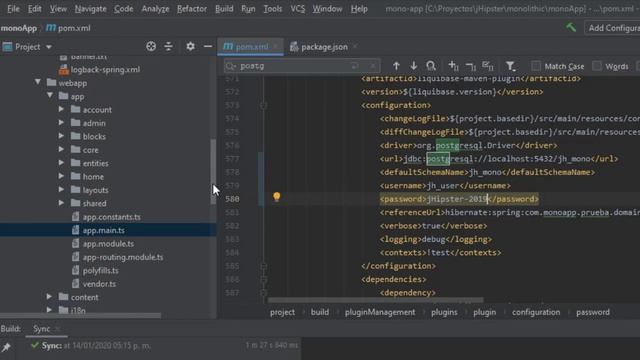Screen dimensions: 640x360
Task: Click the pin icon in Build panel
Action: click(x=6, y=347)
